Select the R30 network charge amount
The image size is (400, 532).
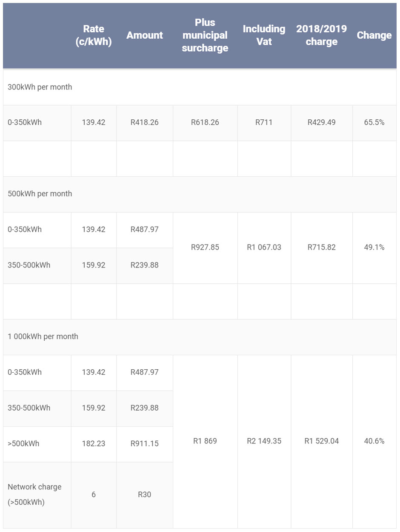[145, 495]
